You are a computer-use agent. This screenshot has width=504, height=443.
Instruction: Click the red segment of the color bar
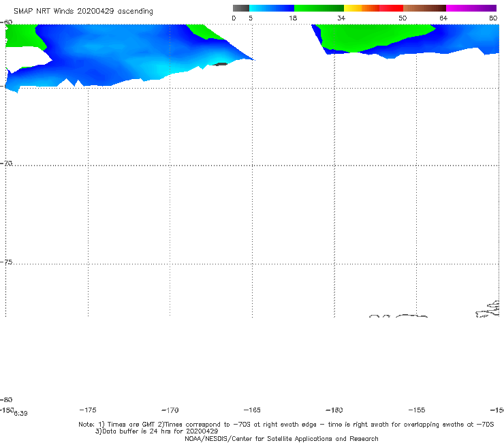(391, 8)
